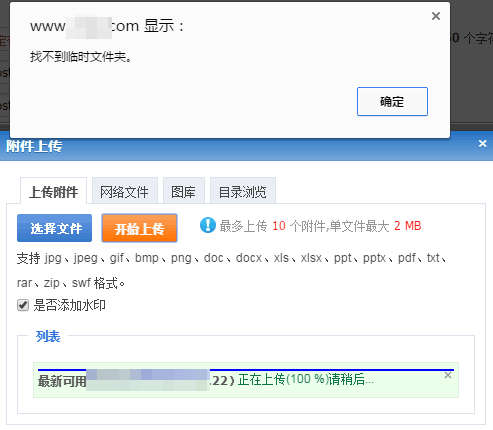This screenshot has width=493, height=430.
Task: Open the 图库 tab
Action: [183, 191]
